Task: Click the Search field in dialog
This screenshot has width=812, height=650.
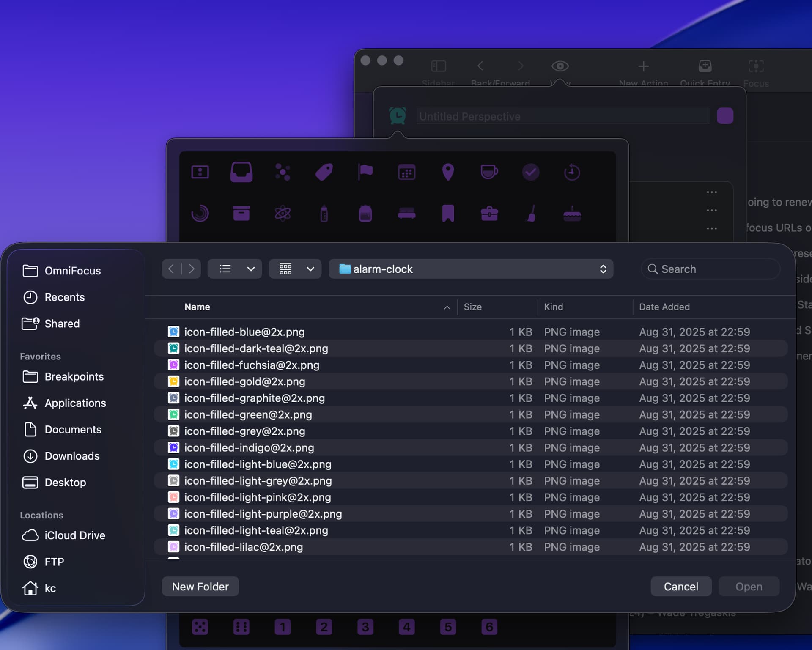Action: 710,269
